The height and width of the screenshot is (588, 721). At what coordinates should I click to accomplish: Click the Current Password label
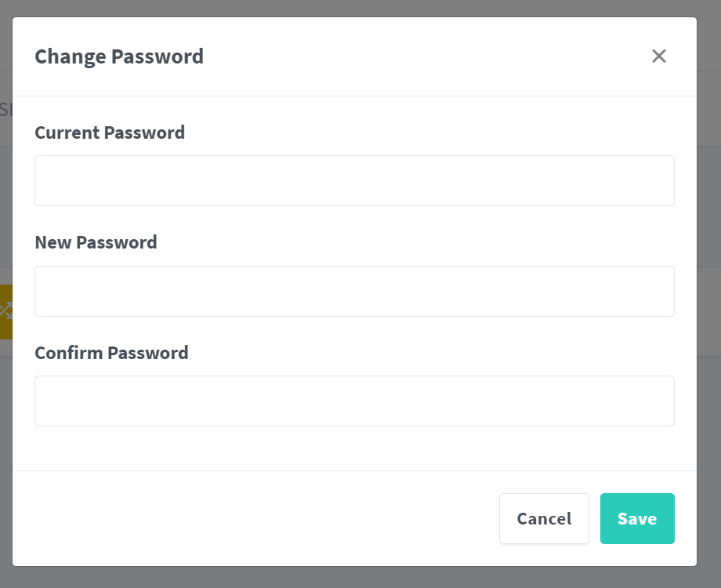pyautogui.click(x=110, y=132)
